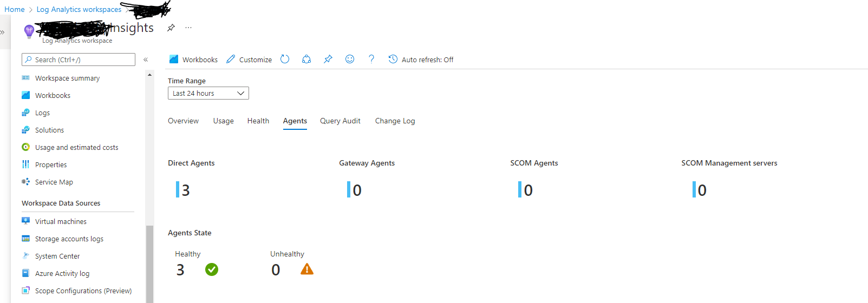Click the Virtual machines monitor icon

tap(25, 221)
